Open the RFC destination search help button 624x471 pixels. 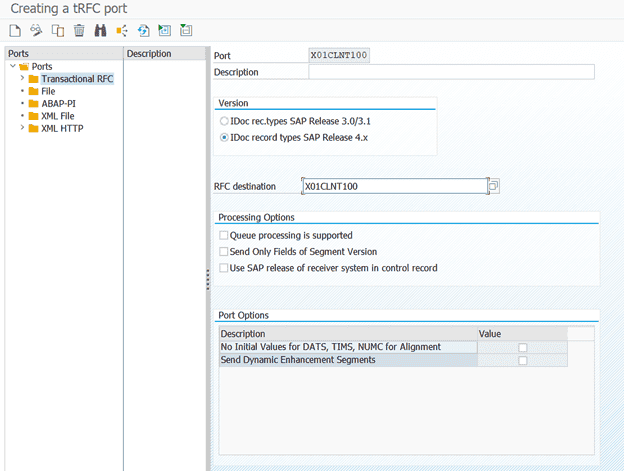coord(493,186)
